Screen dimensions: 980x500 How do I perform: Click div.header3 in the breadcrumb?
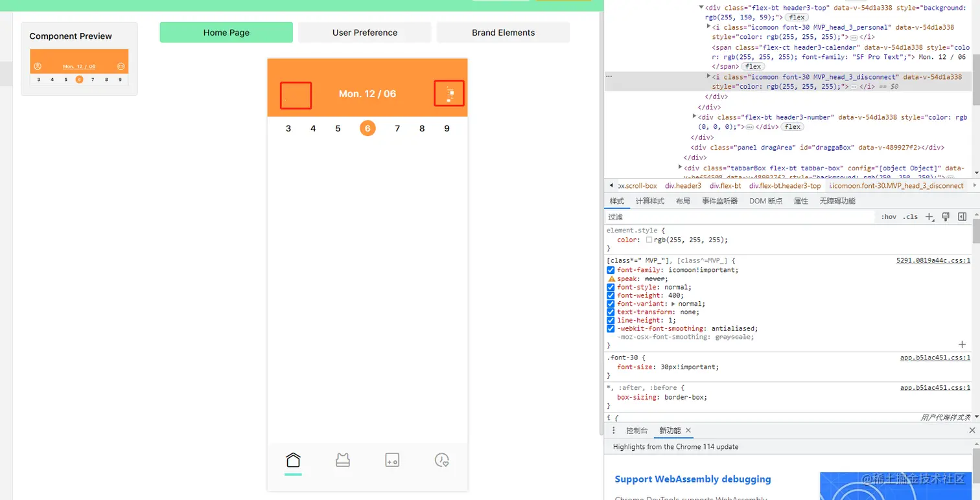click(683, 186)
